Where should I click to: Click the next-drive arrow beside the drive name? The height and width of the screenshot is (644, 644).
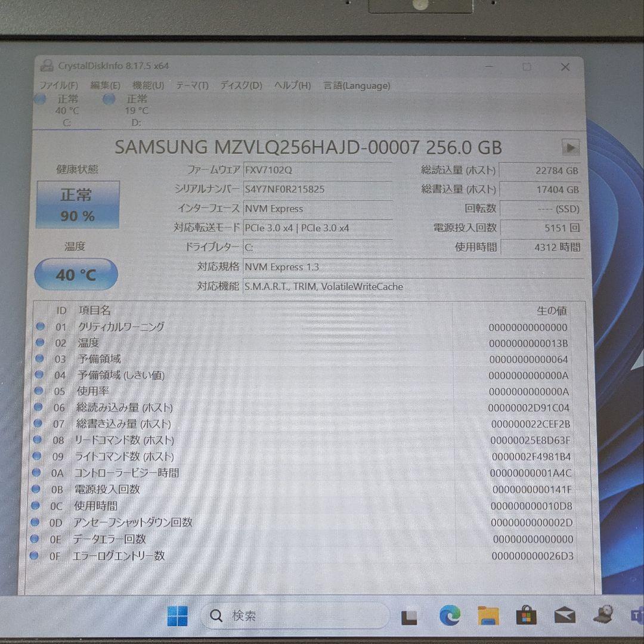click(x=571, y=147)
